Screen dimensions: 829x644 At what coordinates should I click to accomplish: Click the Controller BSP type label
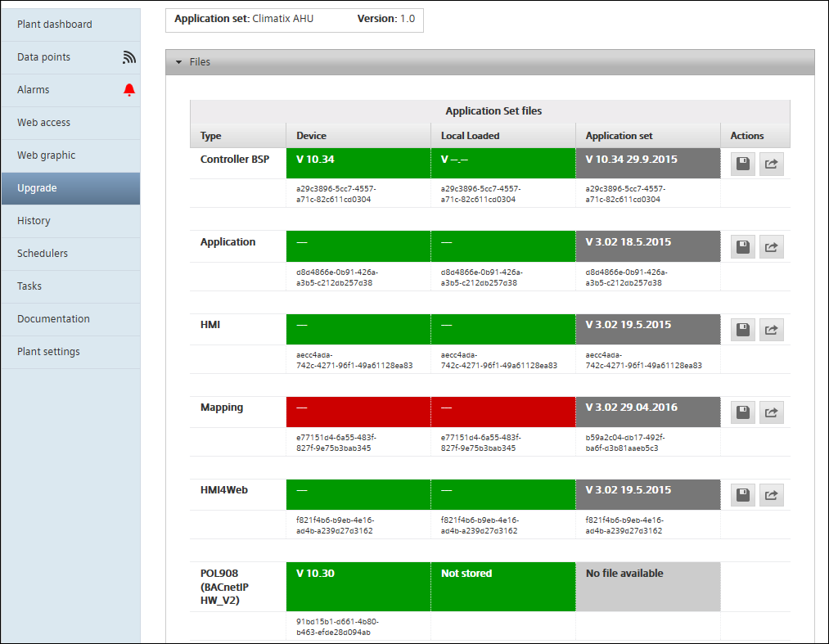pos(235,159)
